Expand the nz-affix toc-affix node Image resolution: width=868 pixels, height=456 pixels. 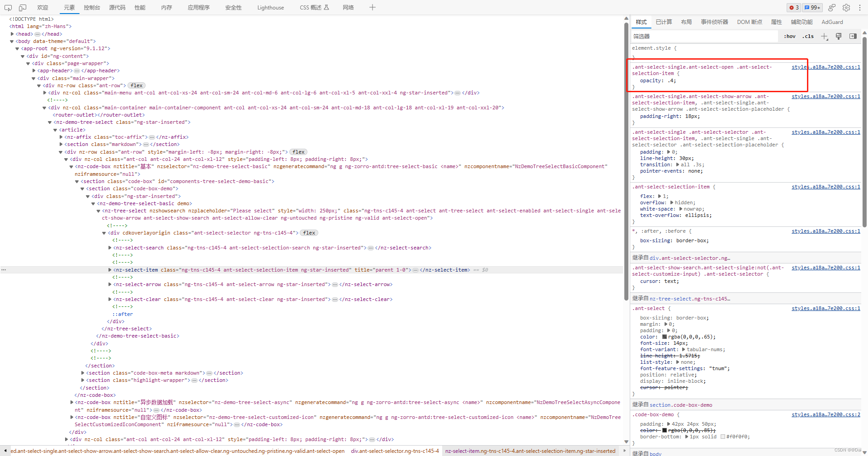pos(61,137)
